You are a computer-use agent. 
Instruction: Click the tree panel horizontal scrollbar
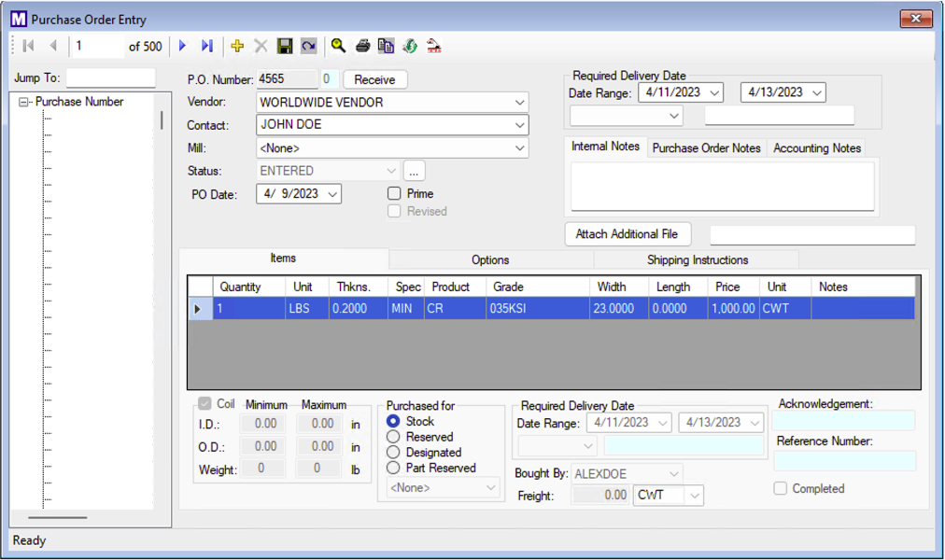coord(58,517)
